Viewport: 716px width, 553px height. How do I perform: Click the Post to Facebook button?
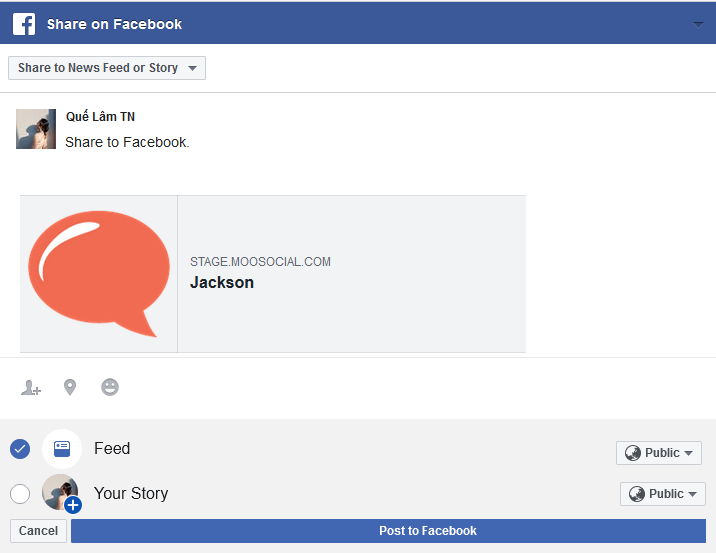click(x=388, y=531)
